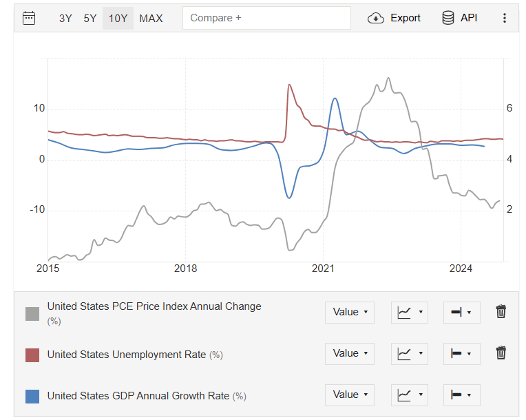Click the 2018 x-axis label
Viewport: 526px width, 420px height.
tap(185, 269)
